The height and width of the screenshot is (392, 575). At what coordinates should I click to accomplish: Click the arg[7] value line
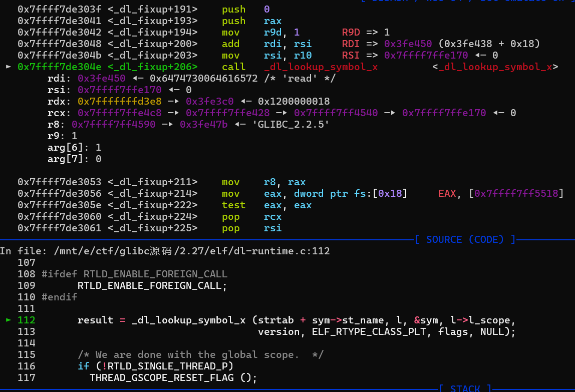74,159
